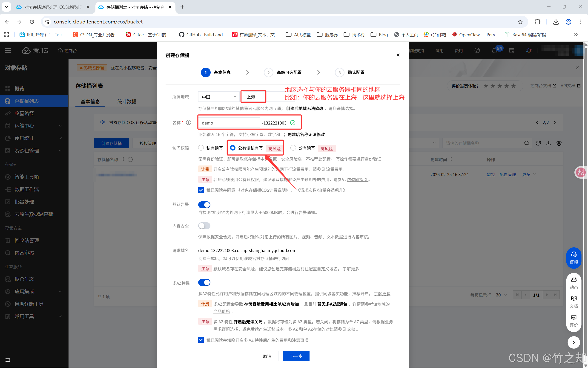
Task: Open 收藏路径 in sidebar
Action: (34, 113)
